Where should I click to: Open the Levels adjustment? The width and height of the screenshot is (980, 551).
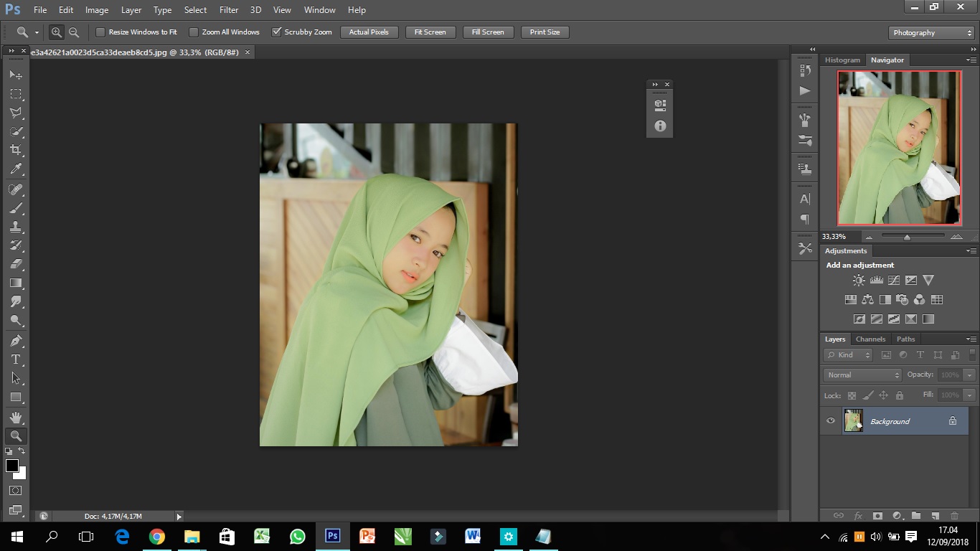click(x=876, y=280)
